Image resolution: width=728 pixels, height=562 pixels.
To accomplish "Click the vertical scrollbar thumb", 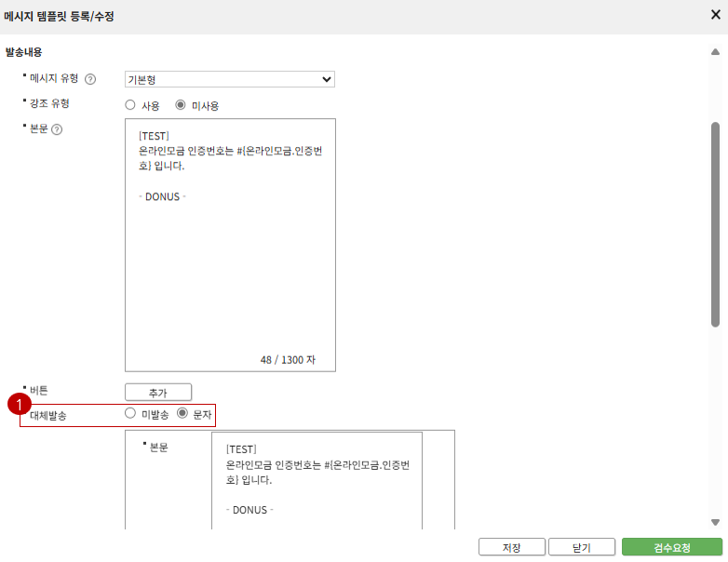I will [715, 223].
